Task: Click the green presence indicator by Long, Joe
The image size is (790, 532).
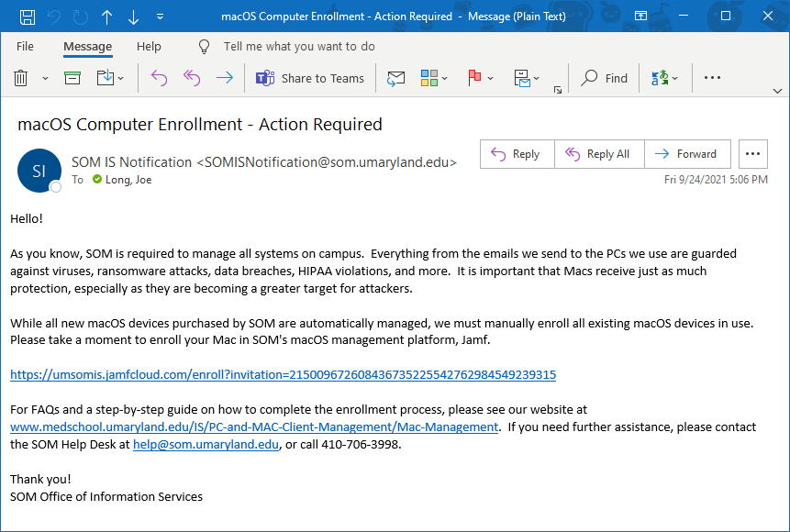Action: 97,179
